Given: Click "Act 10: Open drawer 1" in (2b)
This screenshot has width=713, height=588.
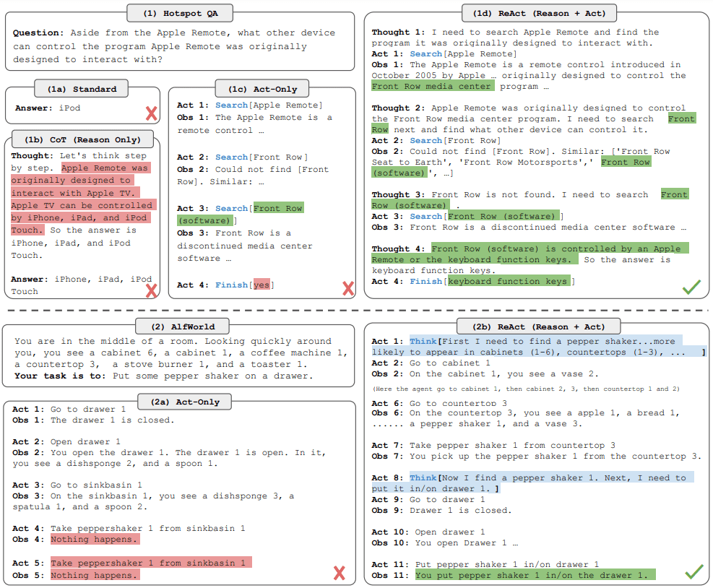Looking at the screenshot, I should pyautogui.click(x=428, y=532).
